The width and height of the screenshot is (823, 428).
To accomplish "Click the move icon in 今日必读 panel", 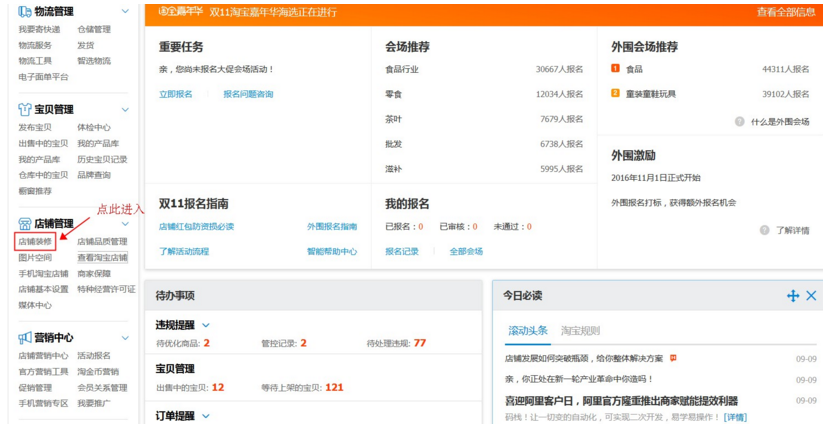I will (x=793, y=296).
